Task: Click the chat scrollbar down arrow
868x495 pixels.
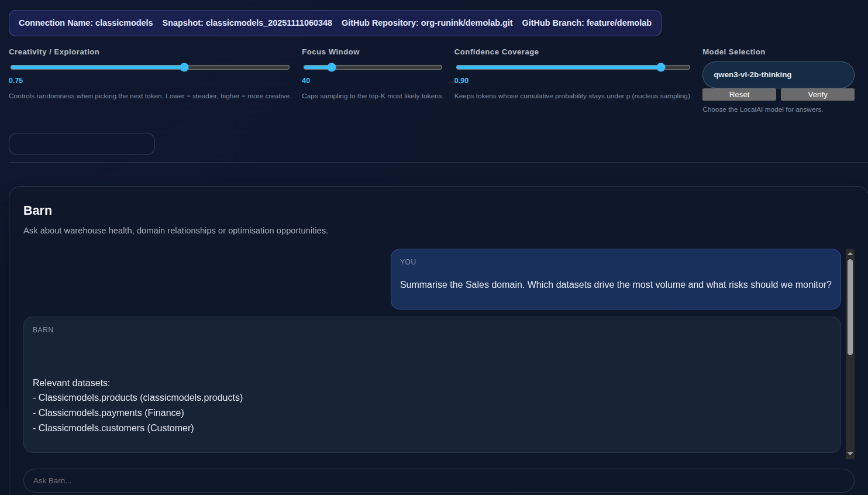Action: pyautogui.click(x=850, y=454)
